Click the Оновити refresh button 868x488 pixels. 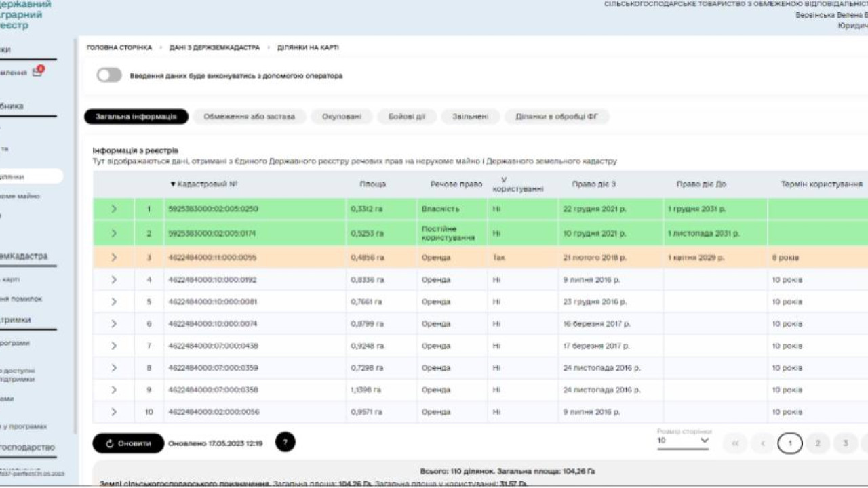(x=128, y=443)
